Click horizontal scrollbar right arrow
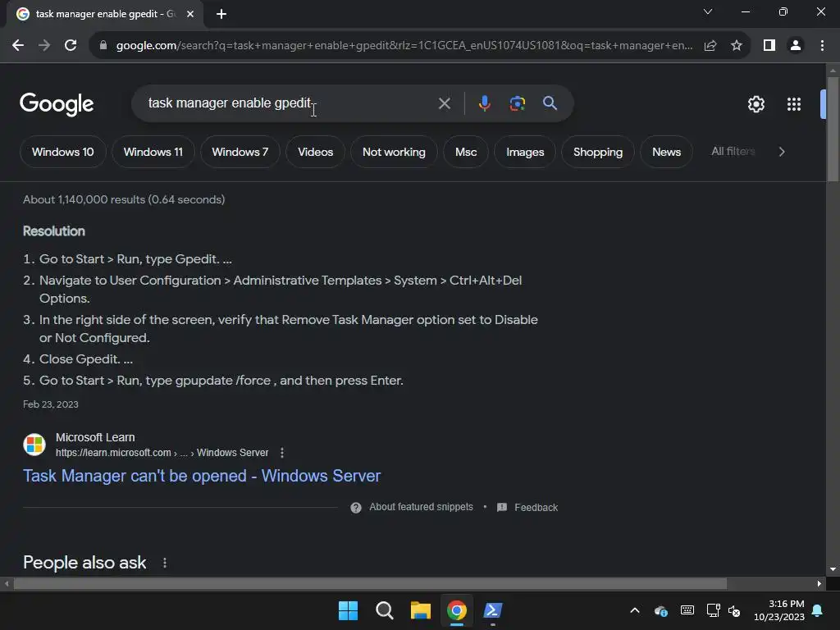The height and width of the screenshot is (630, 840). (819, 584)
